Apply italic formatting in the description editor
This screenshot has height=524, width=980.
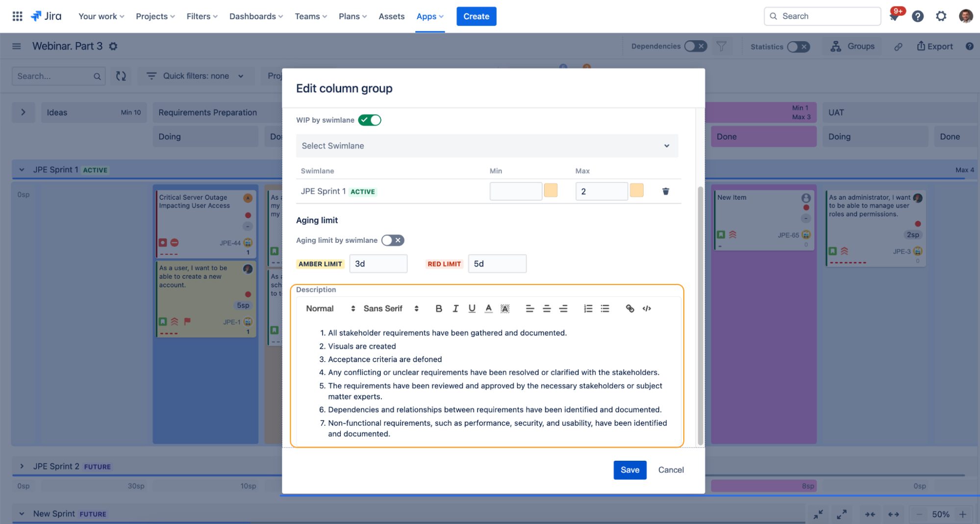(x=455, y=309)
